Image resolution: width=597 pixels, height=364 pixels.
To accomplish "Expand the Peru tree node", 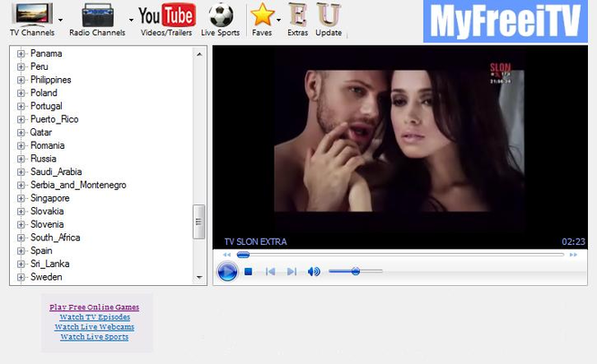I will [x=21, y=67].
